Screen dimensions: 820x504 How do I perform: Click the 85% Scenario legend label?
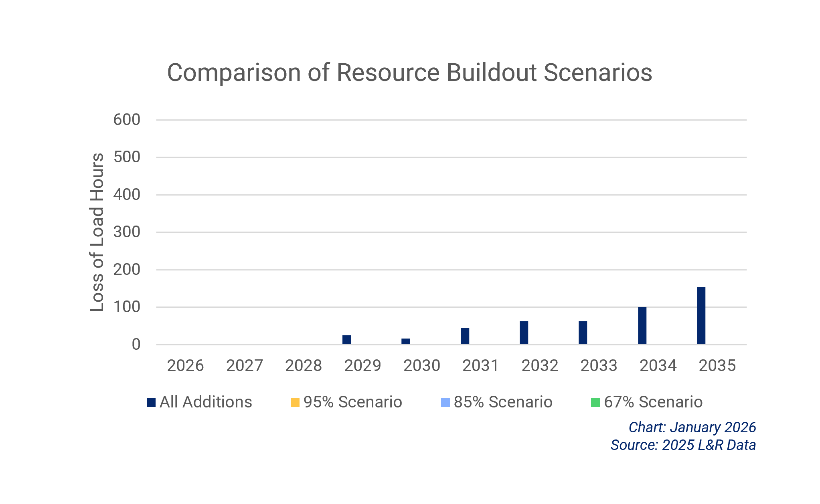(502, 403)
